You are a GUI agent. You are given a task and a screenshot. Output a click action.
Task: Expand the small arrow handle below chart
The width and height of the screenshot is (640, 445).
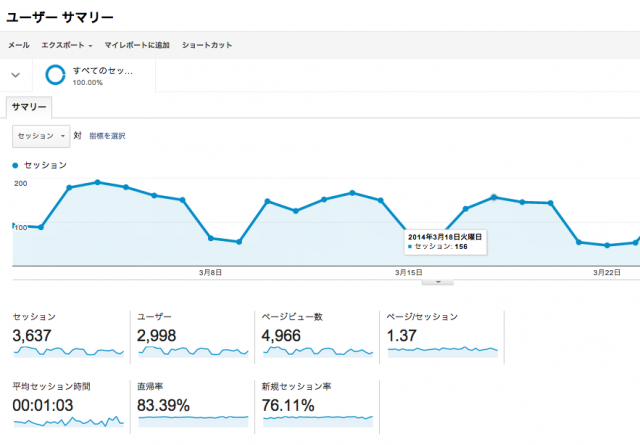pyautogui.click(x=438, y=282)
